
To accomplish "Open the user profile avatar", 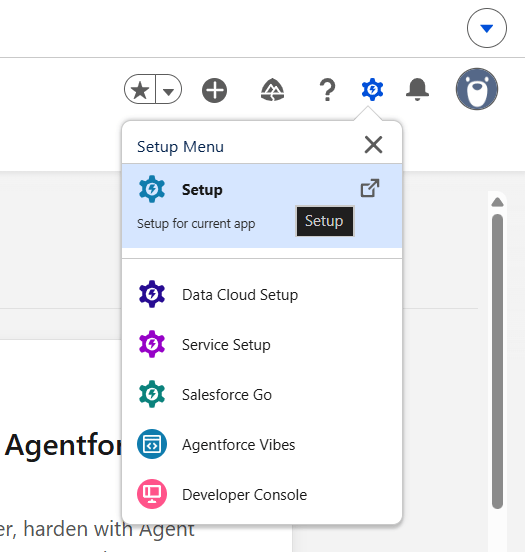I will [x=477, y=89].
